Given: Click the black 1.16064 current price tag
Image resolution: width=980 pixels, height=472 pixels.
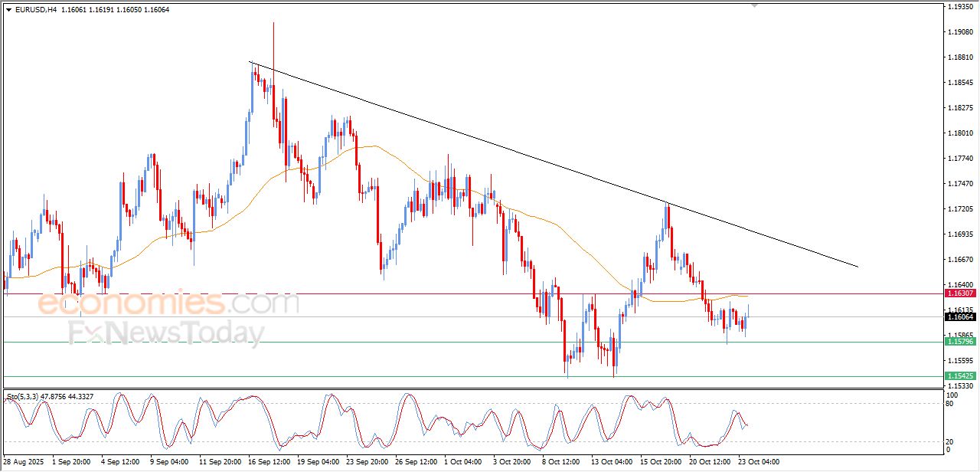Looking at the screenshot, I should pos(959,316).
